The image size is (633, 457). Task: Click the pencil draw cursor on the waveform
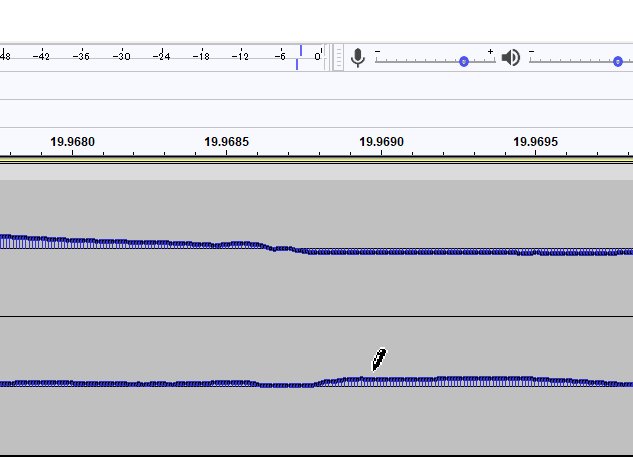click(x=378, y=360)
